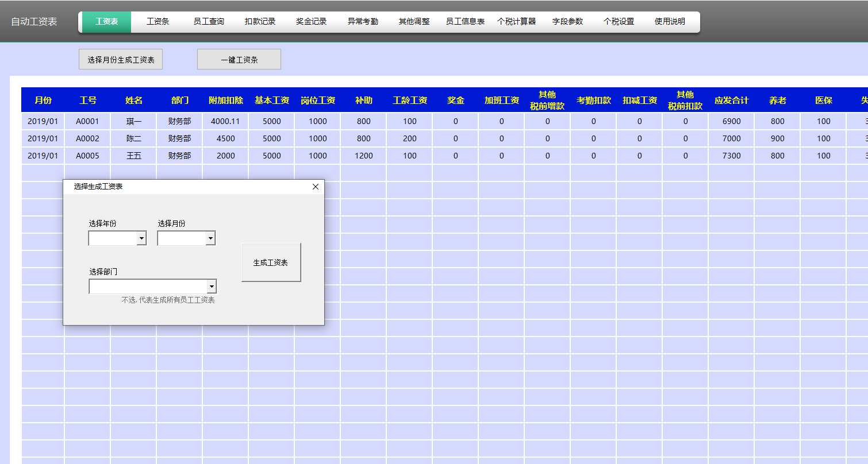Switch to the 工资表 tab

106,22
